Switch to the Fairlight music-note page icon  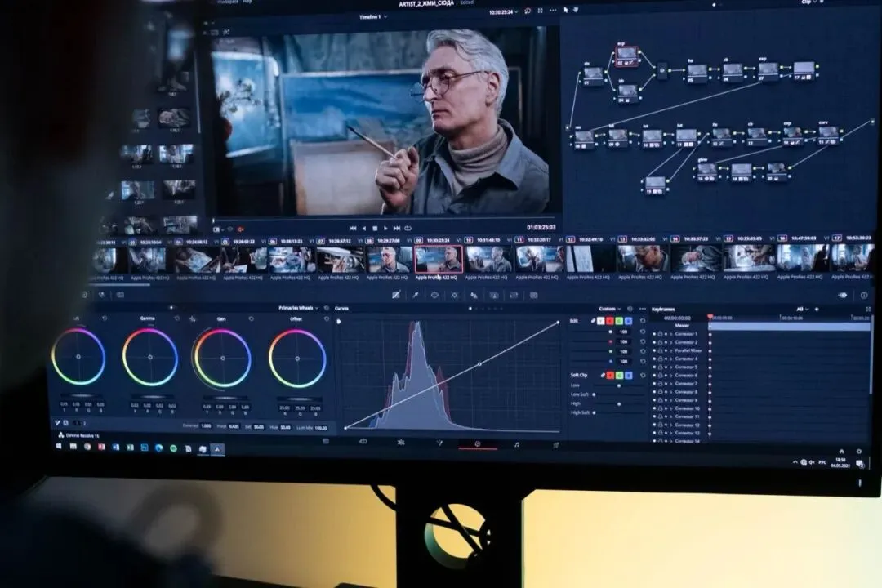click(x=516, y=444)
